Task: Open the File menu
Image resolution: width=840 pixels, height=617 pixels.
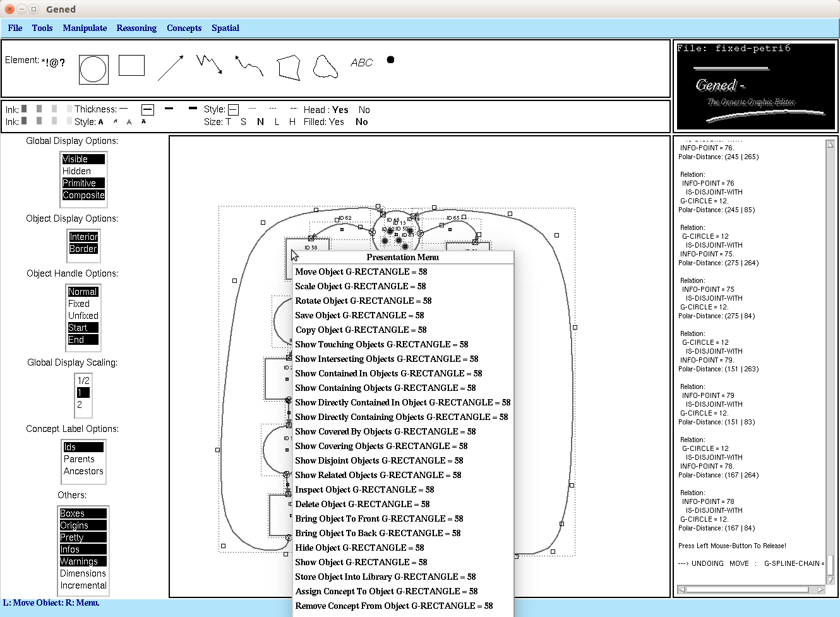Action: coord(15,28)
